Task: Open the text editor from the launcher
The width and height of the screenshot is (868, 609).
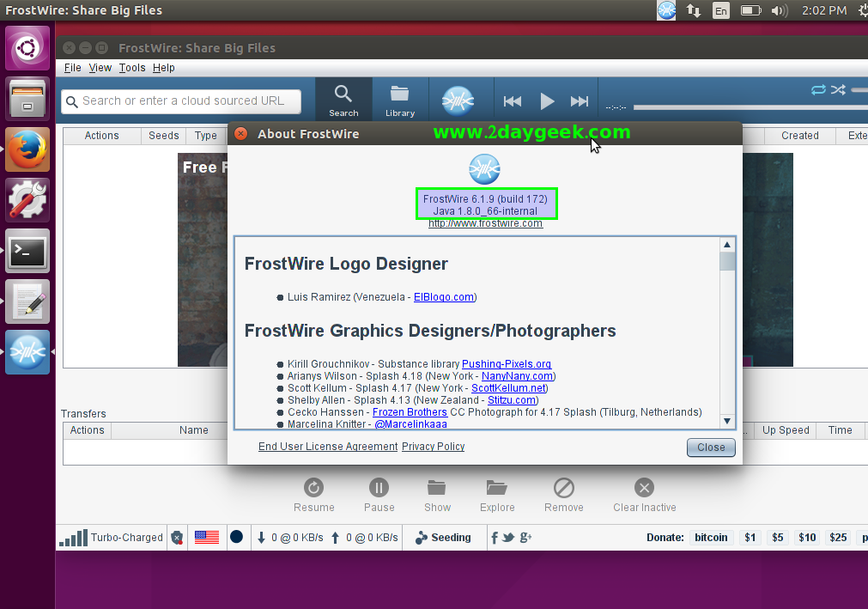Action: coord(27,301)
